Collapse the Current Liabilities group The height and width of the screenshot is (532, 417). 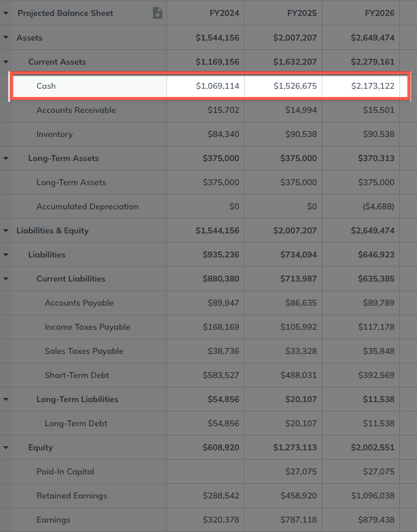6,279
